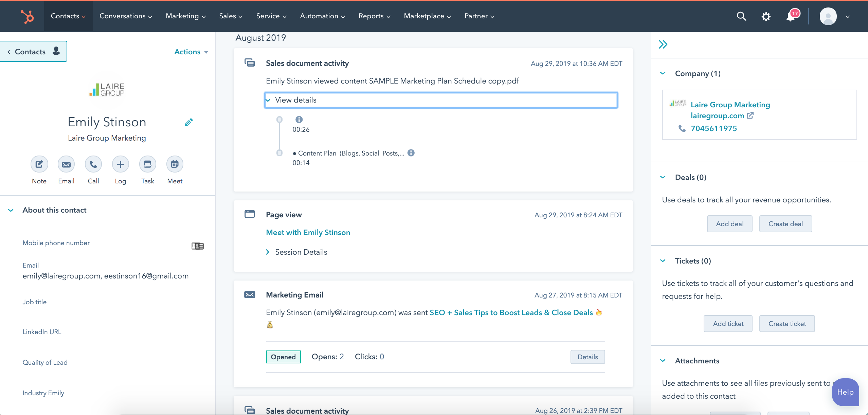
Task: Click the Meet calendar icon button
Action: click(175, 164)
